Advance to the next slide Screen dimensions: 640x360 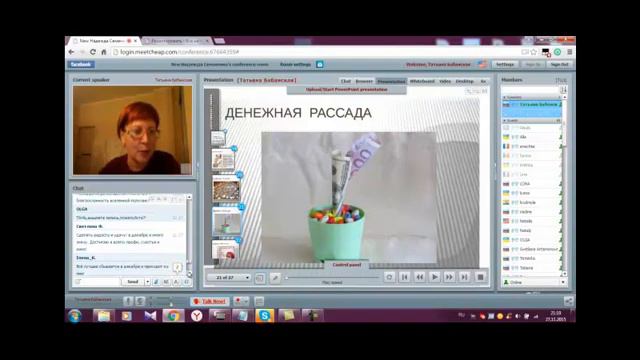tap(449, 277)
